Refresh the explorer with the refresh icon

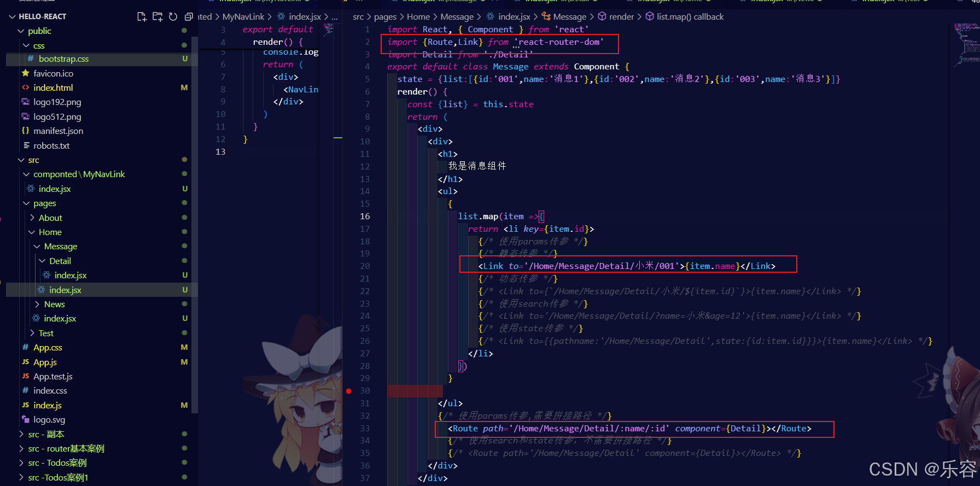point(173,16)
